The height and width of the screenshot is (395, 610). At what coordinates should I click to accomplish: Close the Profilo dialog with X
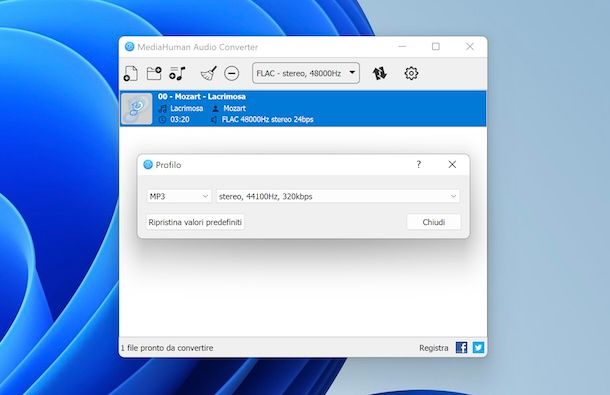[x=452, y=164]
